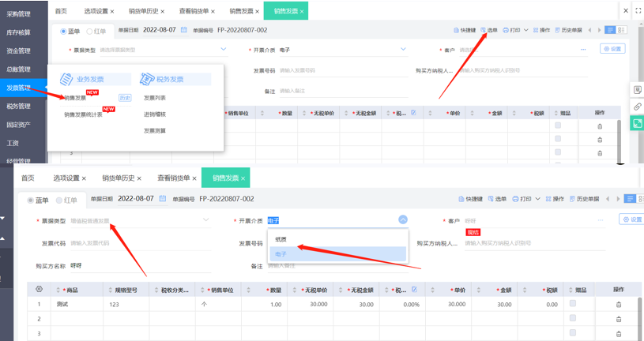Select the 蓝单 radio in the upper form
This screenshot has height=341, width=644.
[64, 31]
